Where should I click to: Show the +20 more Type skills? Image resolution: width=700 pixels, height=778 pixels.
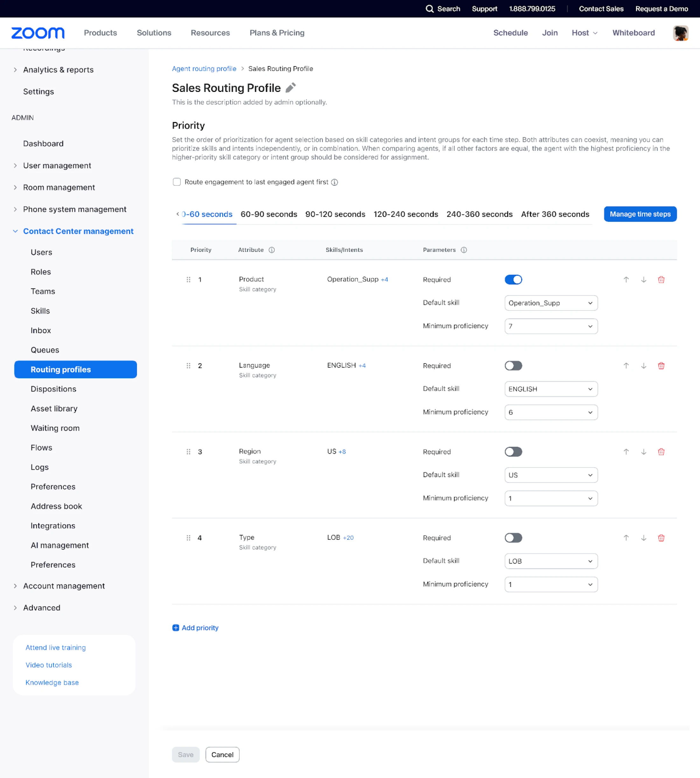(348, 538)
